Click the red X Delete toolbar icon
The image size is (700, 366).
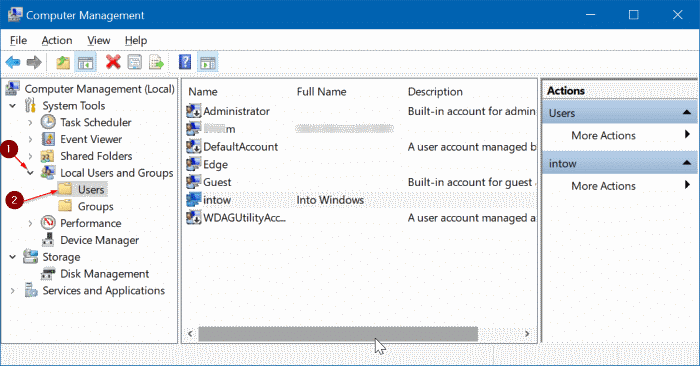113,62
